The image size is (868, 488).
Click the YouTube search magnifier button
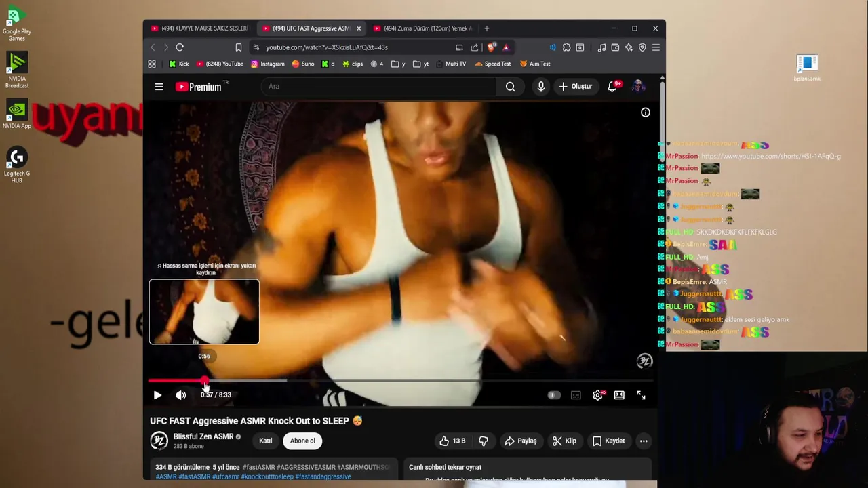[x=510, y=87]
